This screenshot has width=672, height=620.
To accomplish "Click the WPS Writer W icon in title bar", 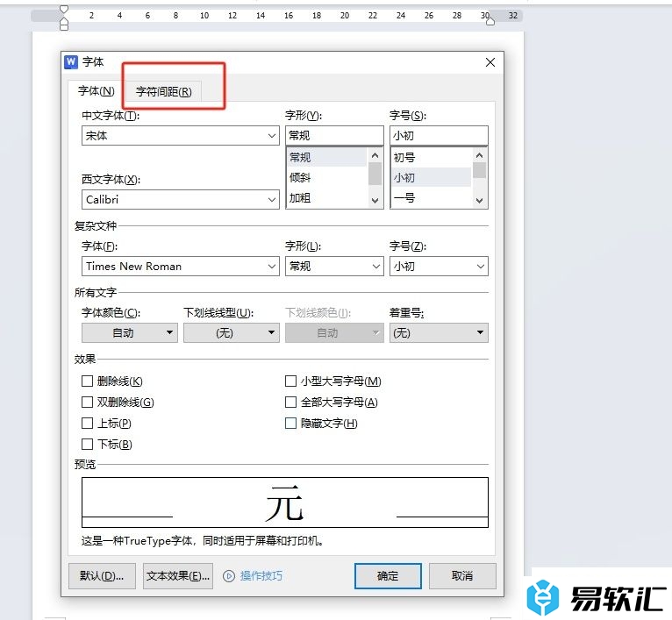I will (x=71, y=61).
